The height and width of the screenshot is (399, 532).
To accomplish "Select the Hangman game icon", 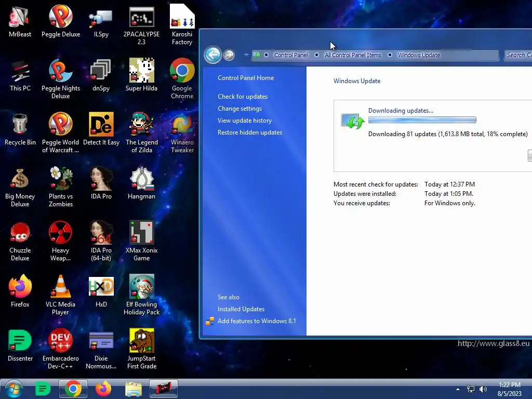I will (x=141, y=183).
